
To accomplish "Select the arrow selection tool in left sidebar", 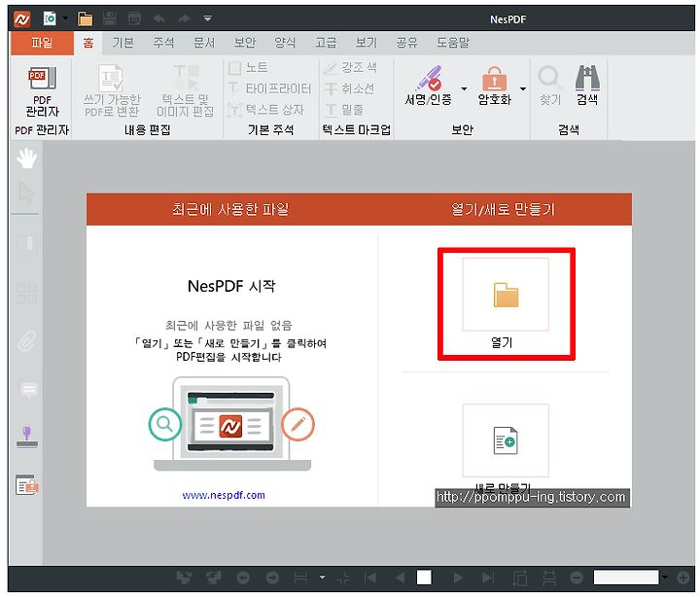I will point(27,192).
